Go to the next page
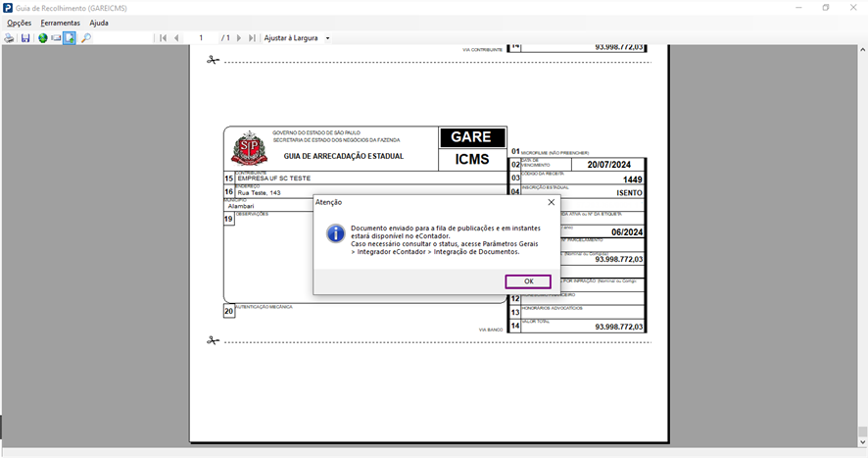 tap(239, 38)
